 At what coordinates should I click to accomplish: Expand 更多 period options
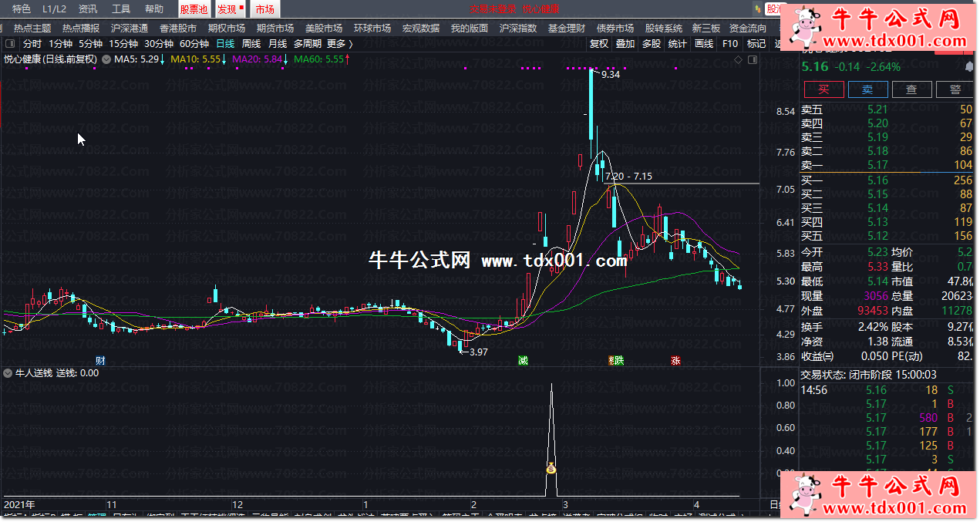tap(339, 44)
